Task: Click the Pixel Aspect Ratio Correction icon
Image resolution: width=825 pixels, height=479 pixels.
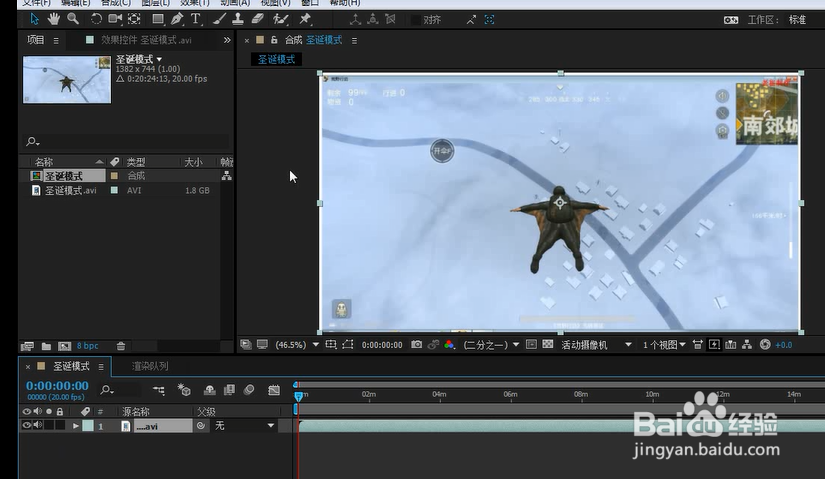Action: pos(698,345)
